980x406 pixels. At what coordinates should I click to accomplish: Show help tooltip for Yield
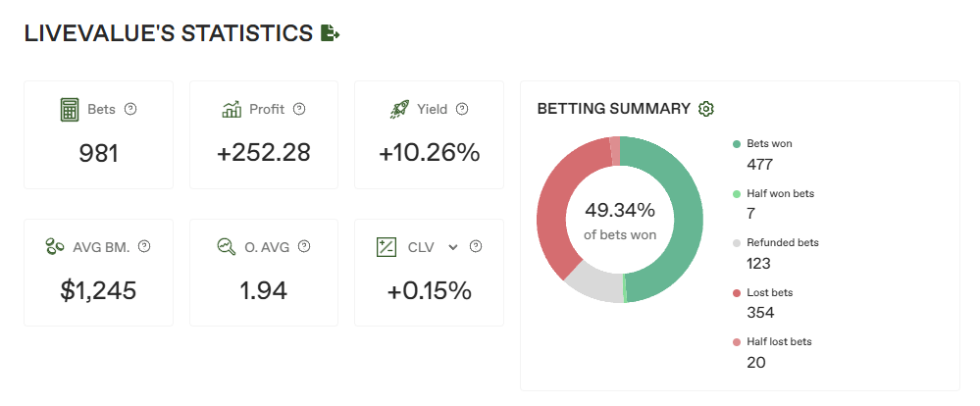462,109
